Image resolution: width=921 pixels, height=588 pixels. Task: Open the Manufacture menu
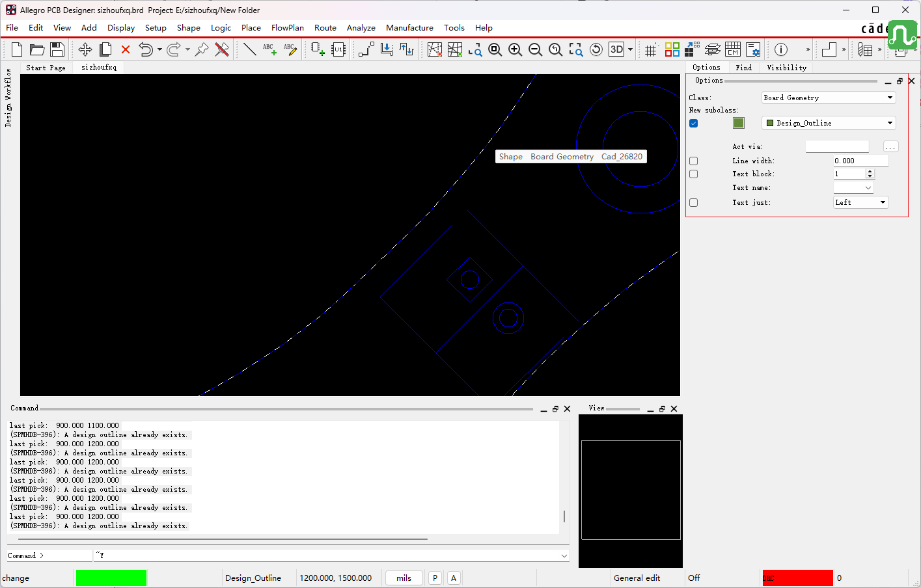coord(409,27)
